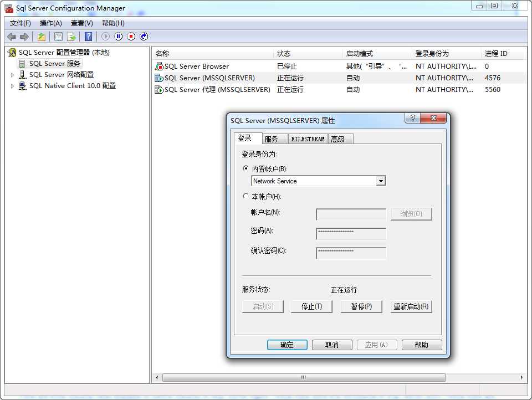Click the SQL Server (MSSQLSERVER) service icon
The height and width of the screenshot is (400, 532).
(159, 78)
